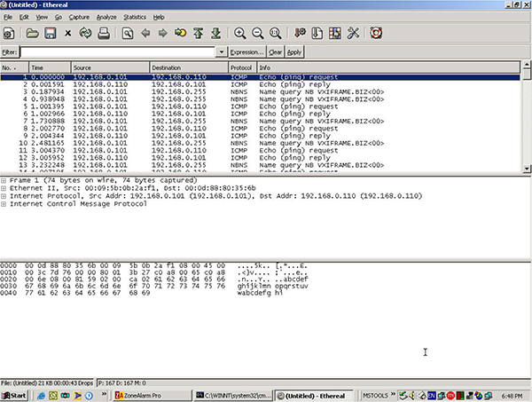Open the Help menu

click(159, 17)
